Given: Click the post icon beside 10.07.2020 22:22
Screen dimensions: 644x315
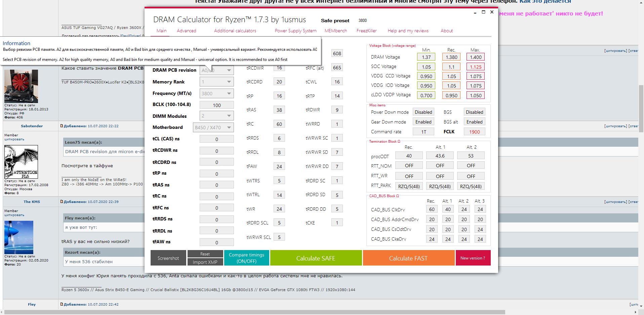Looking at the screenshot, I should [62, 126].
